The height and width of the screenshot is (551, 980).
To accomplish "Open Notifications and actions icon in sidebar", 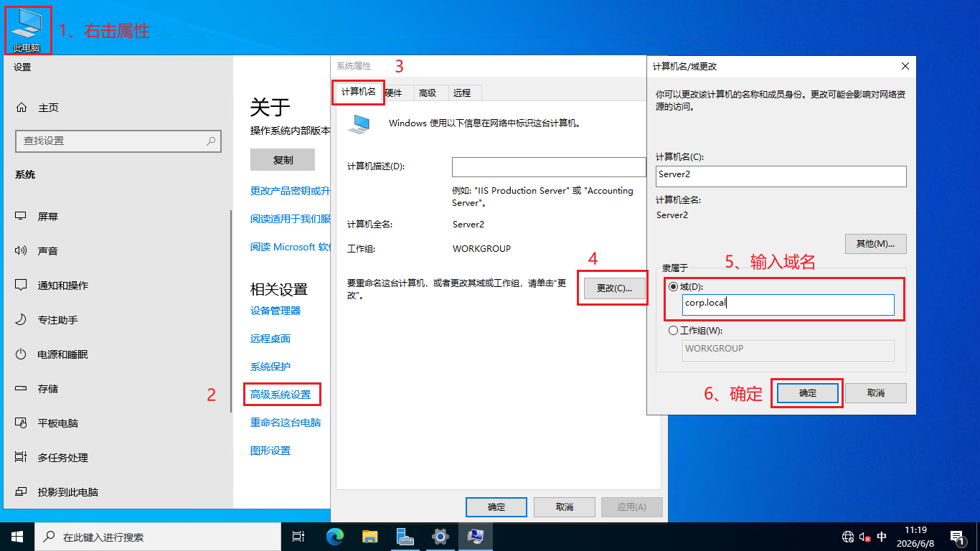I will pyautogui.click(x=22, y=286).
